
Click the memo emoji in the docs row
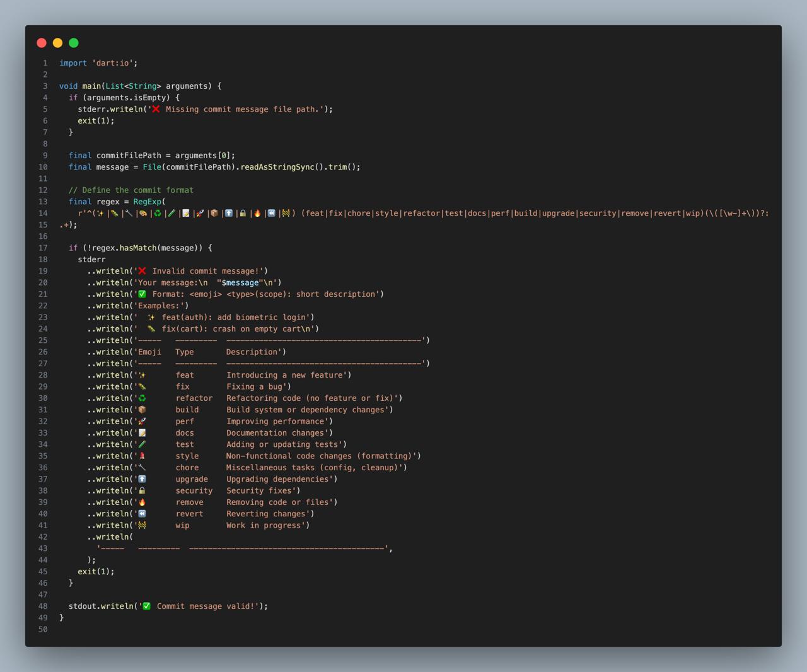click(x=142, y=433)
